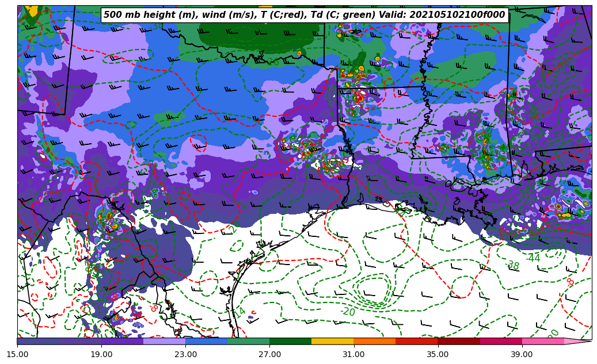The height and width of the screenshot is (364, 597).
Task: Select the hot pink colorbar segment
Action: (x=542, y=342)
